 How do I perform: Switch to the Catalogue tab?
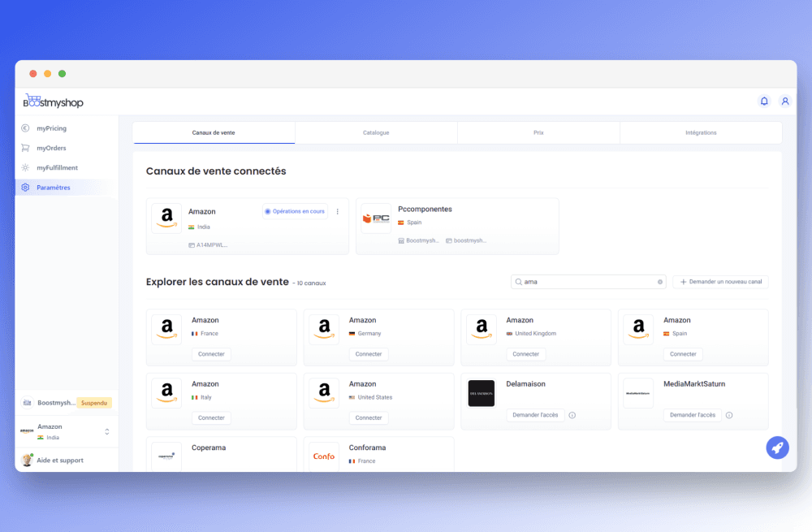[376, 132]
